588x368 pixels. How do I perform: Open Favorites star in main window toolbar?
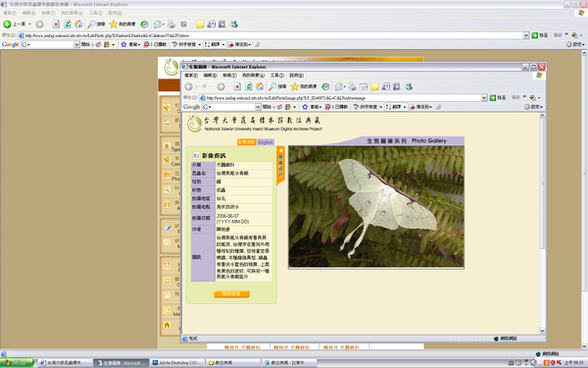(122, 25)
